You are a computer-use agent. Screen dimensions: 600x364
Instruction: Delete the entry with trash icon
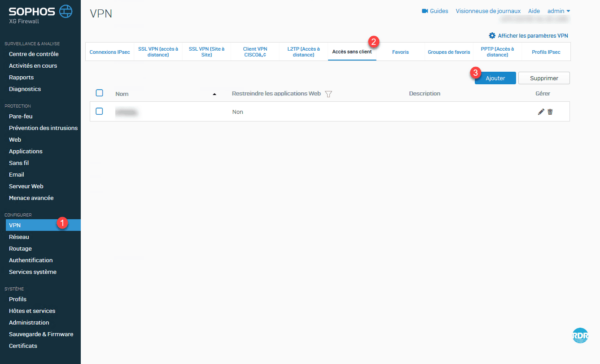tap(550, 112)
